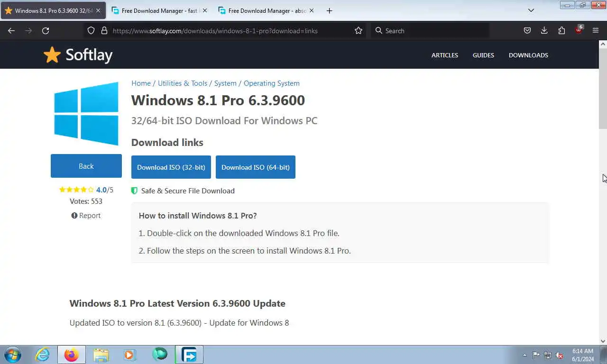The image size is (607, 364).
Task: Click the browser Search box
Action: (x=431, y=31)
